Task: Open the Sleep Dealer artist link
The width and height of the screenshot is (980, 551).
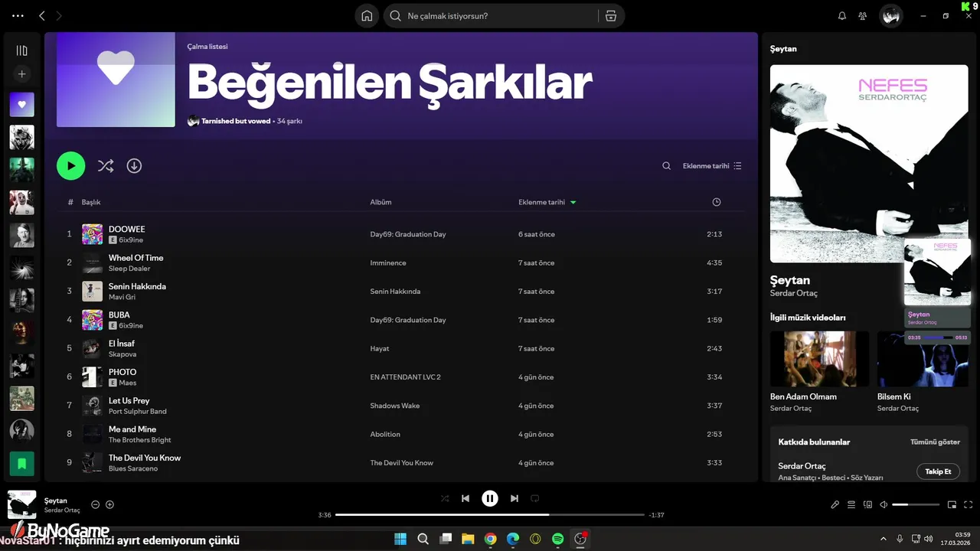Action: pyautogui.click(x=129, y=269)
